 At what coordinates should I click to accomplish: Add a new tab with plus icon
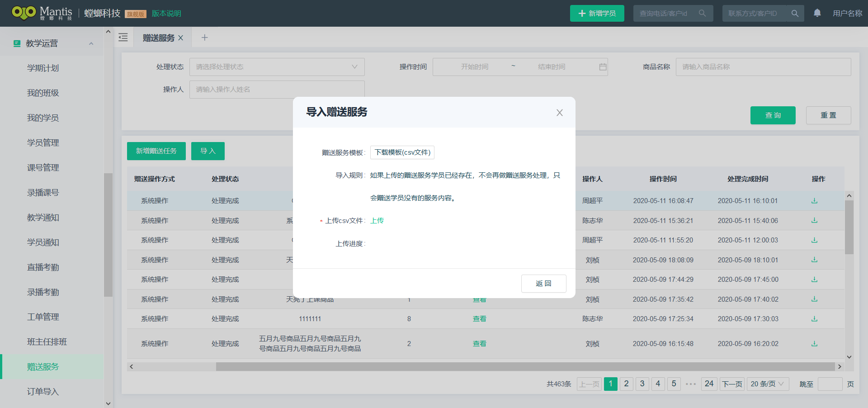coord(204,38)
